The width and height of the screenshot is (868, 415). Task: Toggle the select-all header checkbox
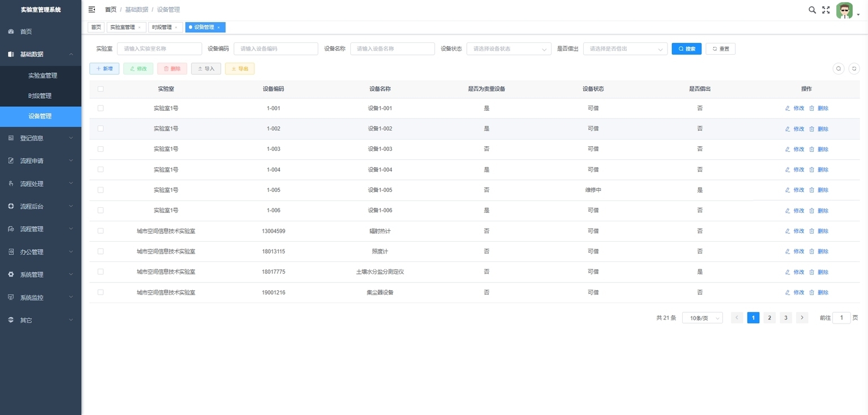(x=101, y=89)
